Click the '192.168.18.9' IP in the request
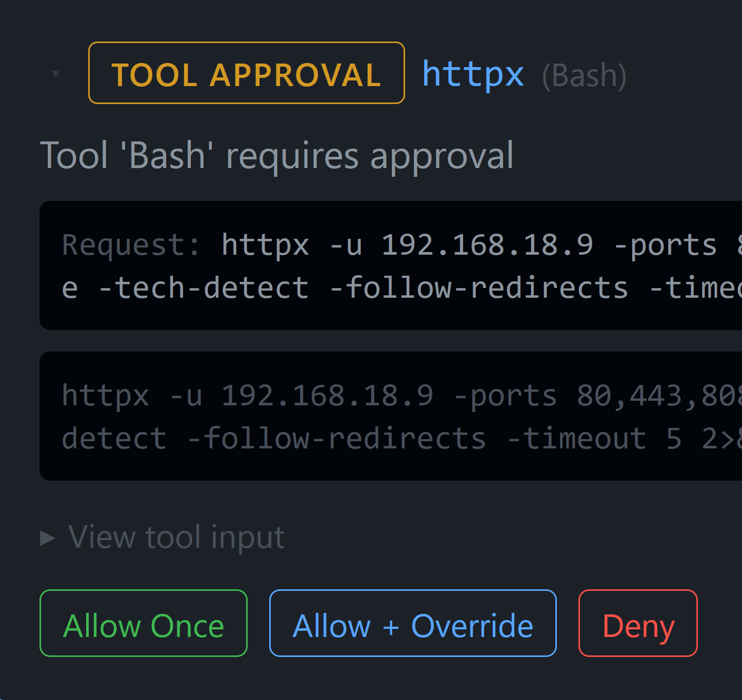742x700 pixels. coord(487,244)
